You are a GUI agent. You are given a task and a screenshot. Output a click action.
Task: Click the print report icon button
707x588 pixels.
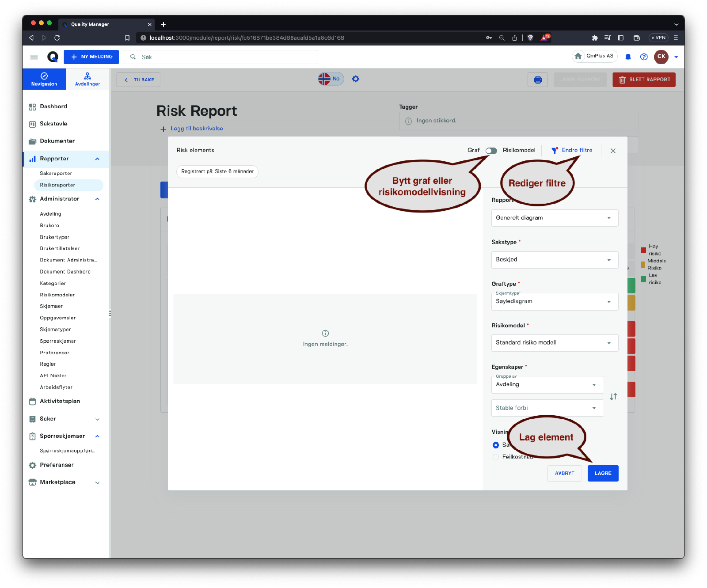(x=537, y=80)
